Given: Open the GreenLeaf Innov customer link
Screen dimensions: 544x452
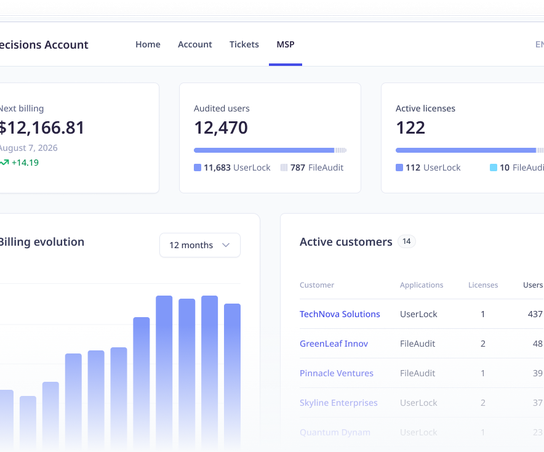Looking at the screenshot, I should click(x=334, y=344).
